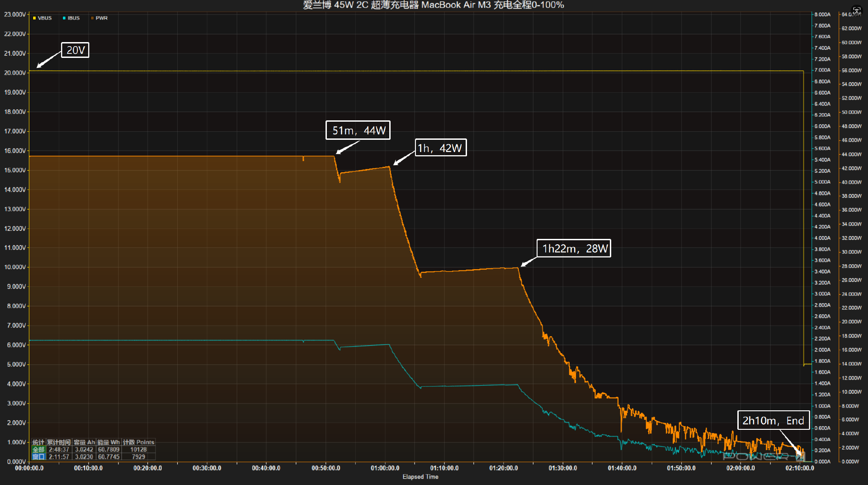Click the 60.7745 energy cell
The width and height of the screenshot is (868, 485).
tap(108, 457)
